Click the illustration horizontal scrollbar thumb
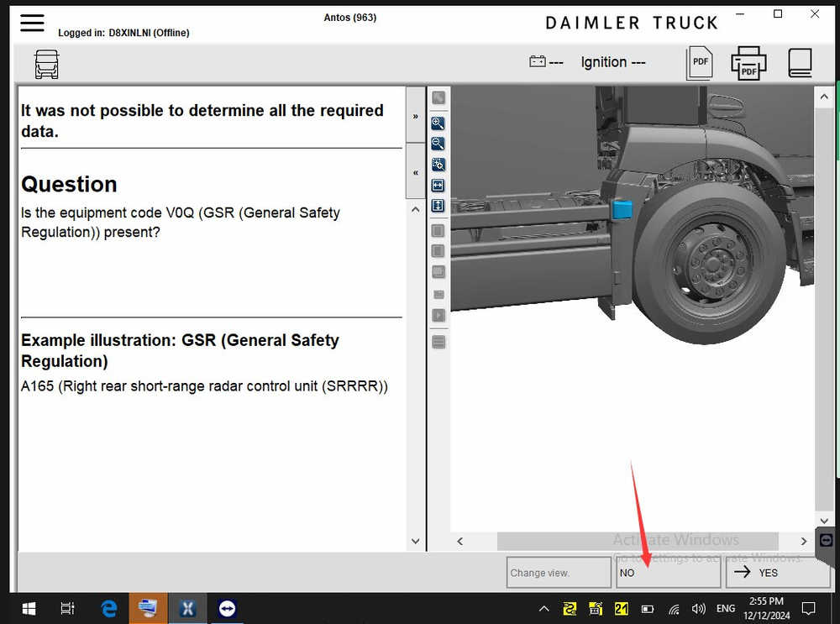The image size is (840, 624). pyautogui.click(x=638, y=541)
